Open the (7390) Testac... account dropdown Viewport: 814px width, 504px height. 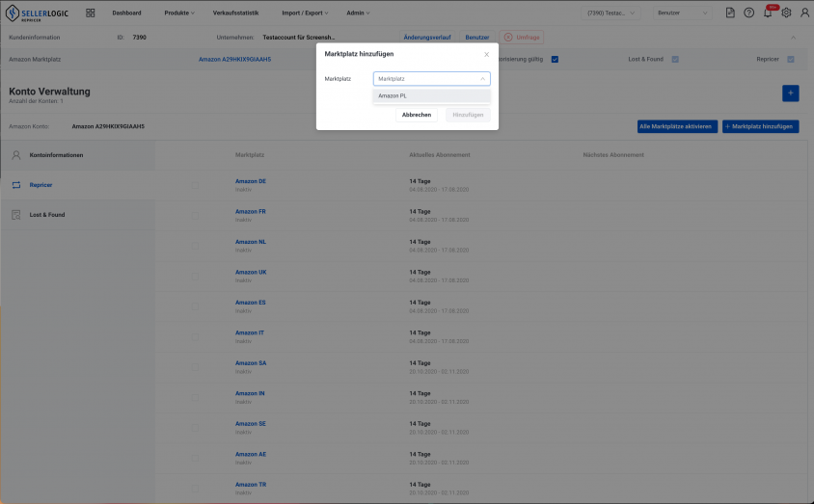coord(610,13)
